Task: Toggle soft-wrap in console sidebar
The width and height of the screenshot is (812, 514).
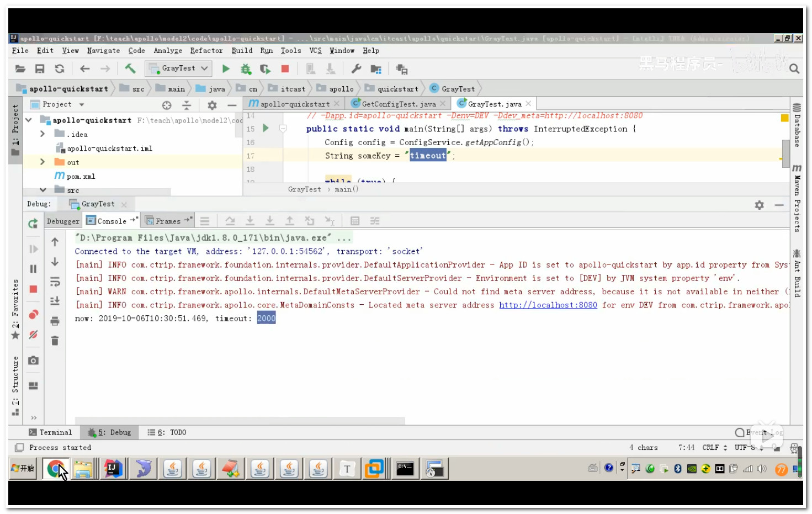Action: point(55,282)
